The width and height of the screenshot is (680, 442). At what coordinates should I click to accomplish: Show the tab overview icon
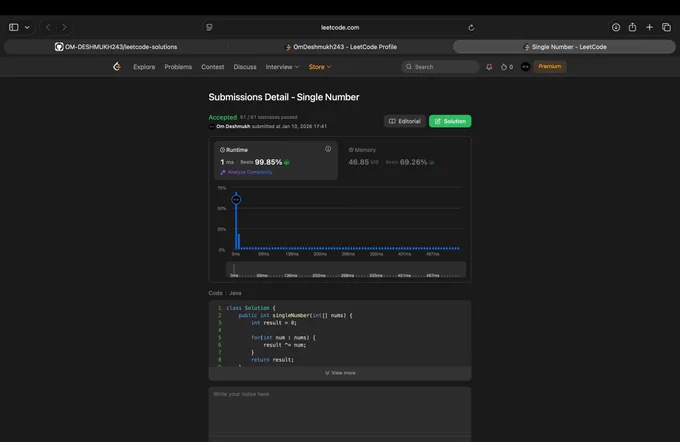(x=667, y=27)
